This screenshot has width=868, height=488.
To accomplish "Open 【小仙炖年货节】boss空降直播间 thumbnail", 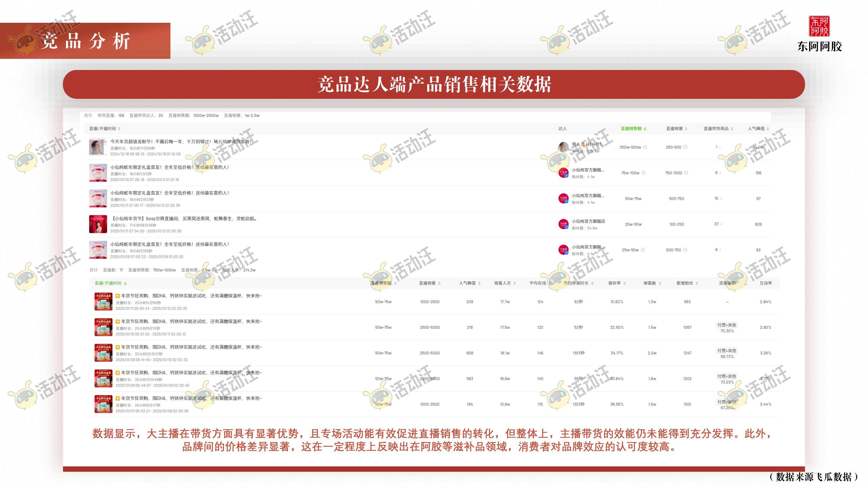I will click(x=98, y=224).
